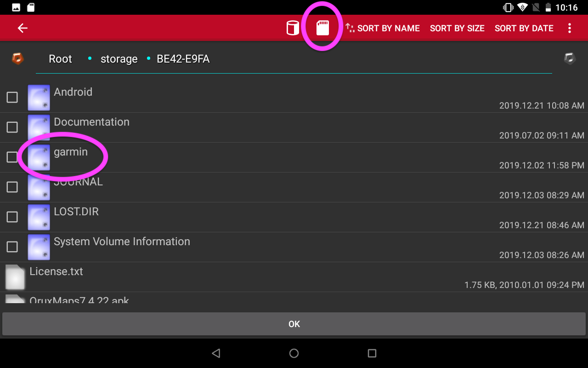
Task: Tap the back arrow in the red toolbar
Action: (23, 28)
